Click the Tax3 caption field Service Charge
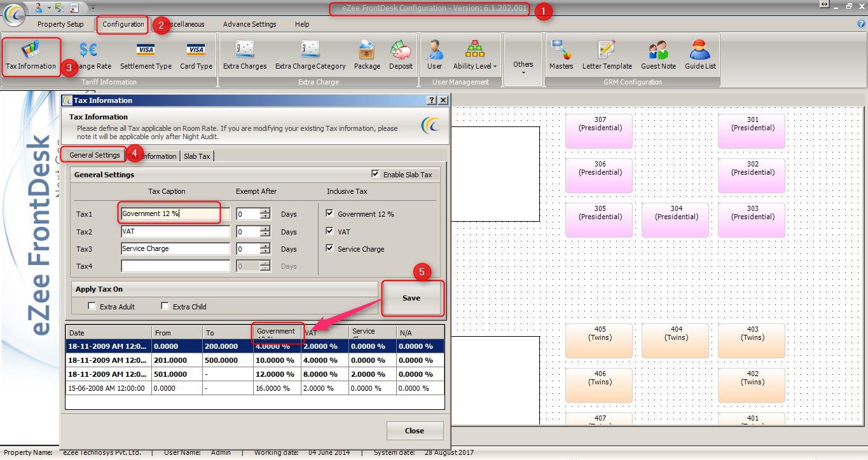 point(176,249)
